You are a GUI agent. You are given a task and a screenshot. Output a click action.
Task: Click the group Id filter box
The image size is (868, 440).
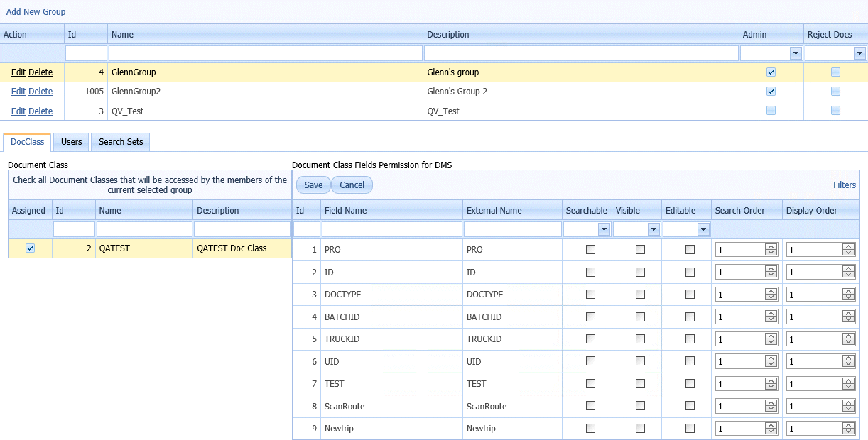click(x=86, y=53)
